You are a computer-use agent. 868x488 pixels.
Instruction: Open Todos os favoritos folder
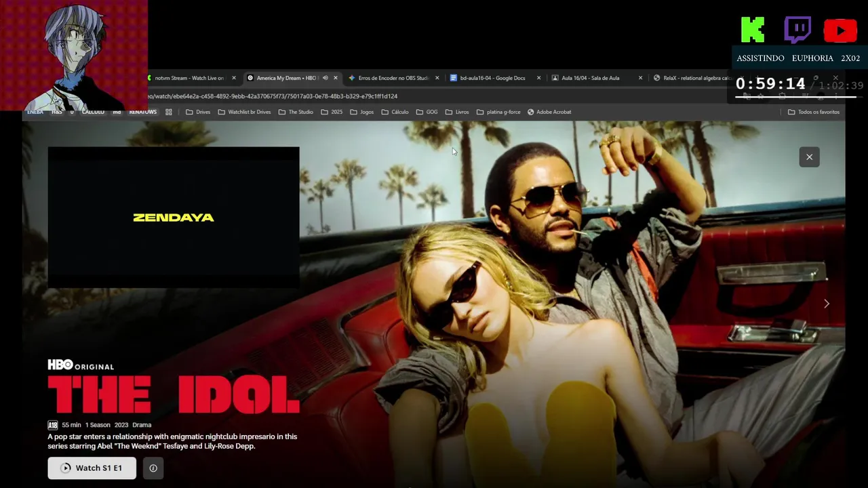pyautogui.click(x=814, y=112)
